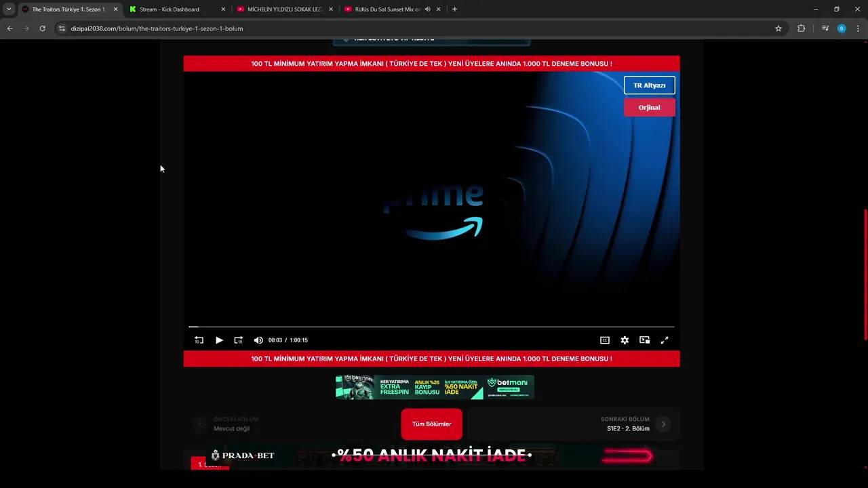The height and width of the screenshot is (488, 868).
Task: Switch to Michelin Yıldızlı Sokak tab
Action: click(285, 9)
